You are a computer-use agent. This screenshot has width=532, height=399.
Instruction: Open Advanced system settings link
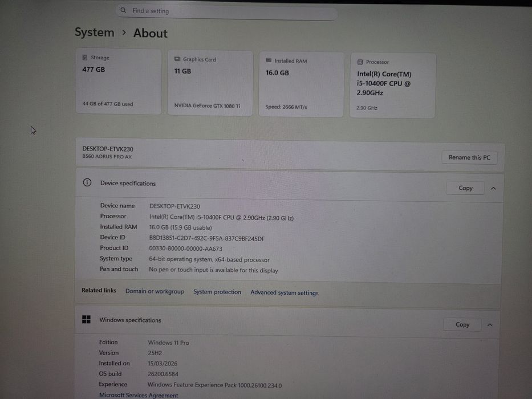285,292
